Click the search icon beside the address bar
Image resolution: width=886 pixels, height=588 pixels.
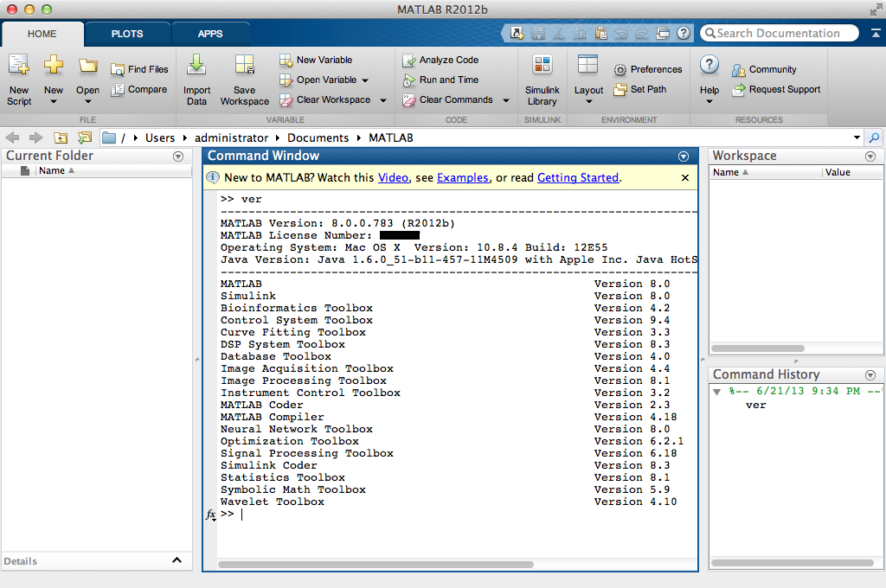coord(874,137)
